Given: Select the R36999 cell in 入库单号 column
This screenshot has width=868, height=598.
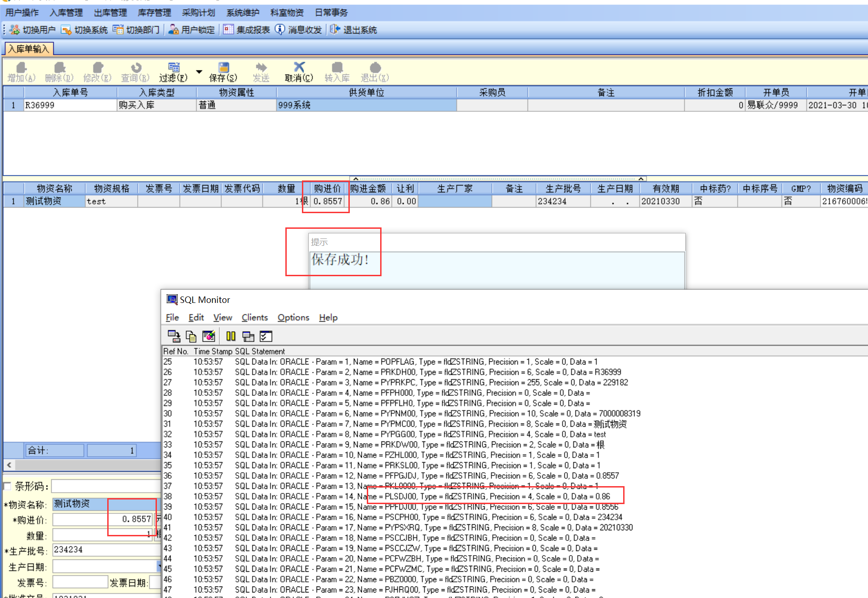Looking at the screenshot, I should [70, 105].
